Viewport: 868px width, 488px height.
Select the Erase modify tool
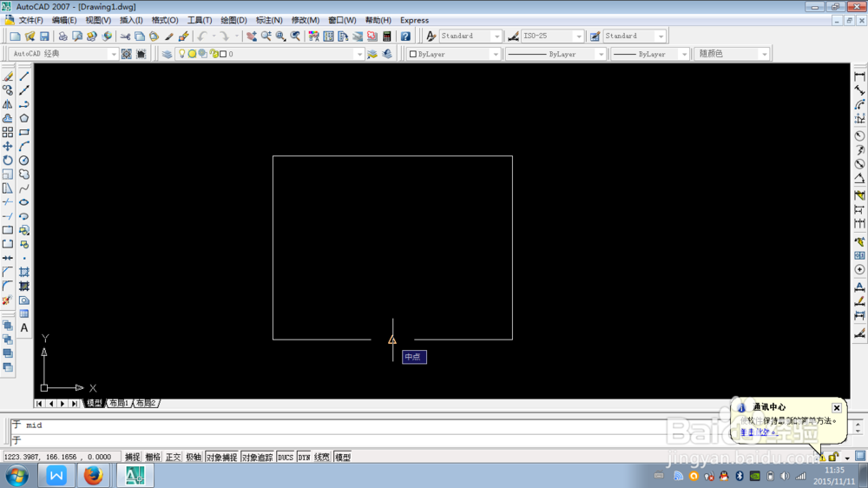click(8, 76)
